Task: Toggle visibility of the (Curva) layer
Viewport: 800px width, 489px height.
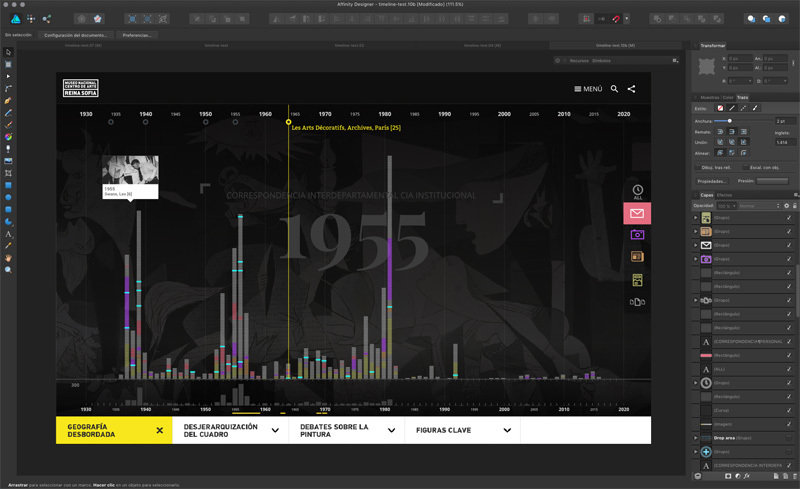Action: point(789,410)
